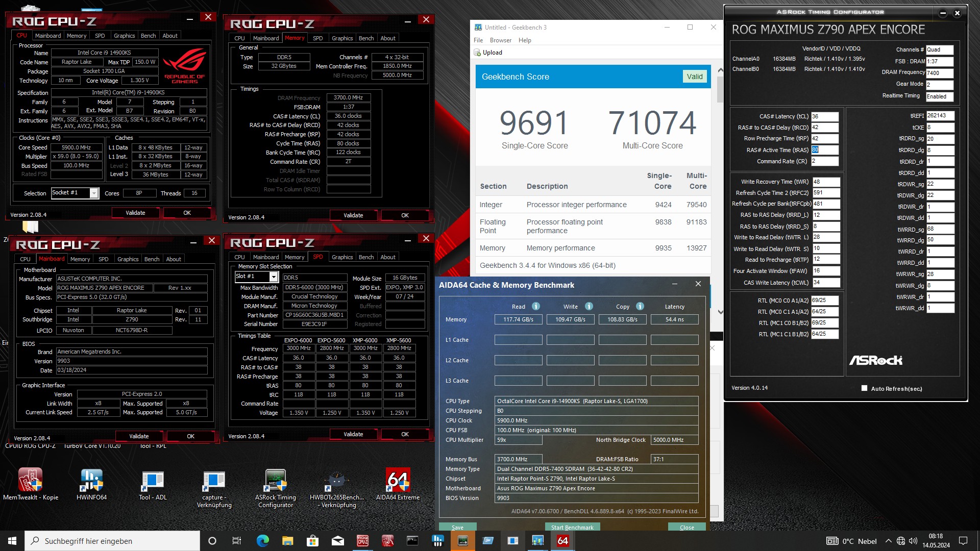Open the Tool - ADL desktop shortcut
Image resolution: width=980 pixels, height=551 pixels.
tap(153, 484)
